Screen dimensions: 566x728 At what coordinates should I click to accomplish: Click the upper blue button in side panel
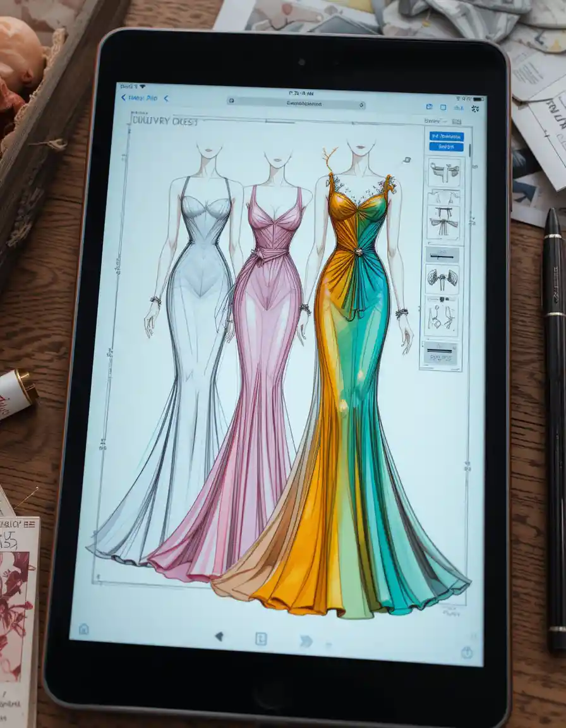pyautogui.click(x=447, y=136)
